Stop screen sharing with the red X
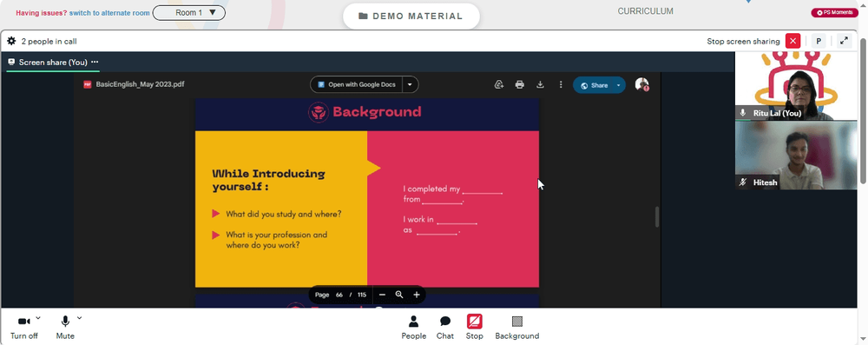The height and width of the screenshot is (345, 868). click(x=793, y=41)
